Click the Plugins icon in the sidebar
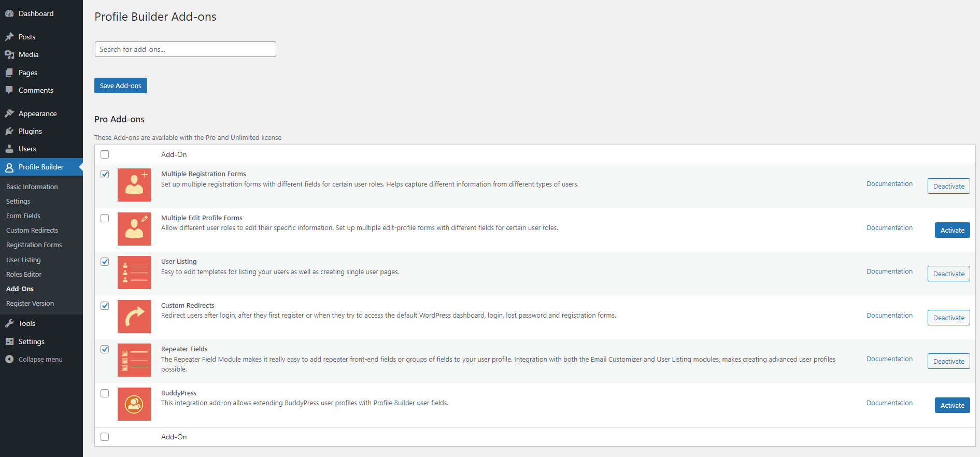The height and width of the screenshot is (457, 980). 9,131
